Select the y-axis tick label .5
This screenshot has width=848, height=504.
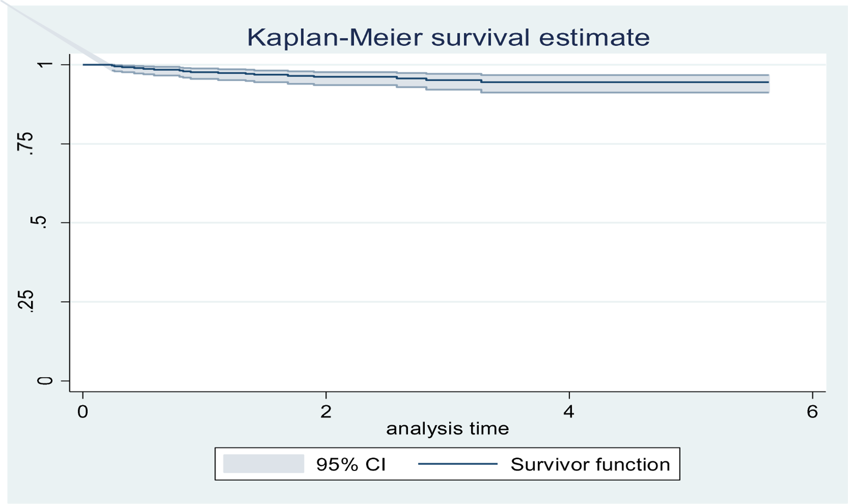coord(39,222)
